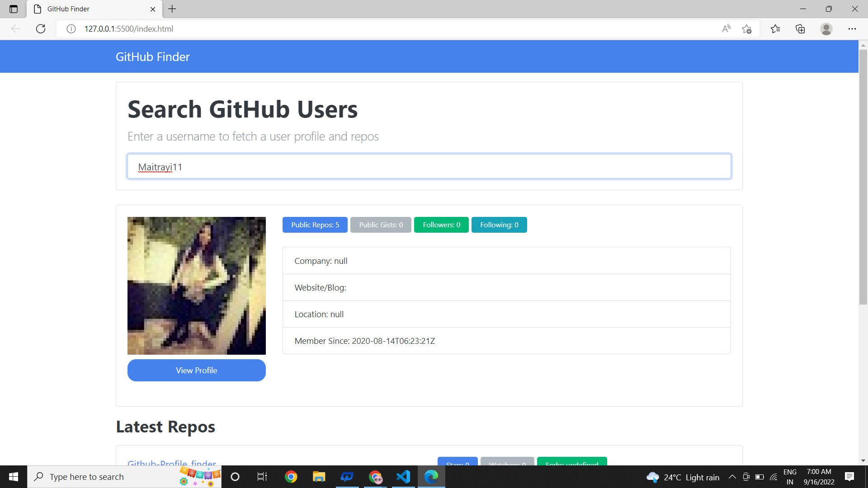Expand hidden icons in system tray
The width and height of the screenshot is (868, 488).
[732, 476]
